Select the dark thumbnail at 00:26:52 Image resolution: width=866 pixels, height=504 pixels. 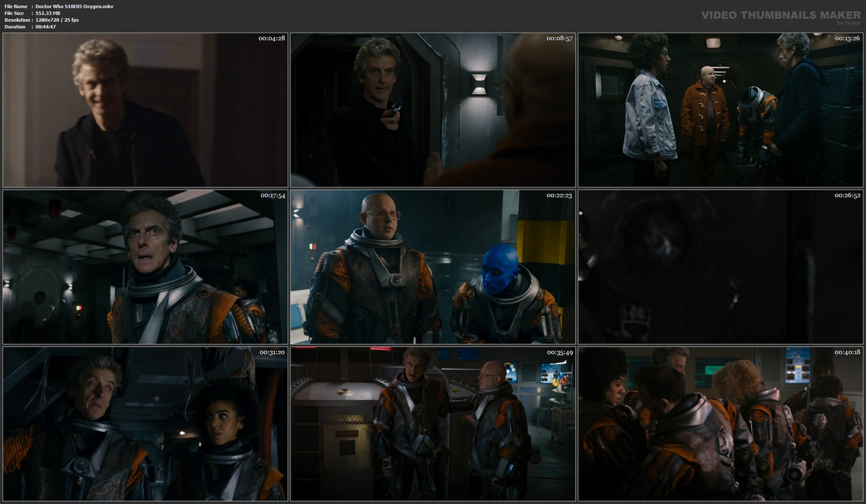tap(721, 267)
